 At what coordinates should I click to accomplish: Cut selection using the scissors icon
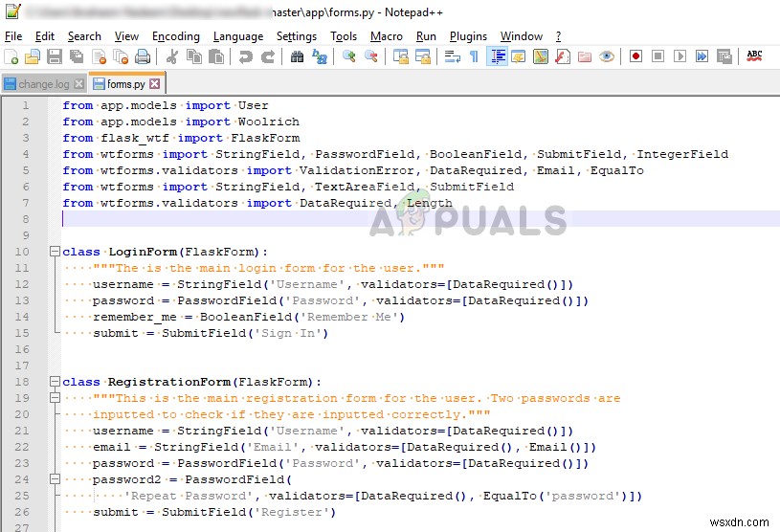[172, 56]
